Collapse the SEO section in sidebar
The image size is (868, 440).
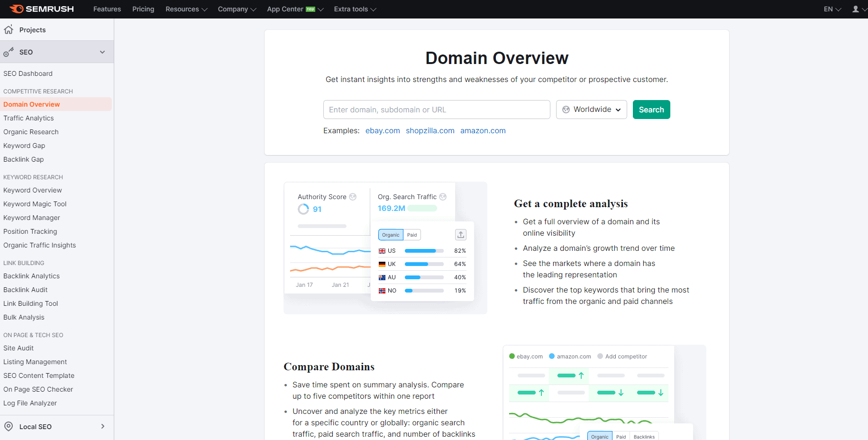[102, 52]
